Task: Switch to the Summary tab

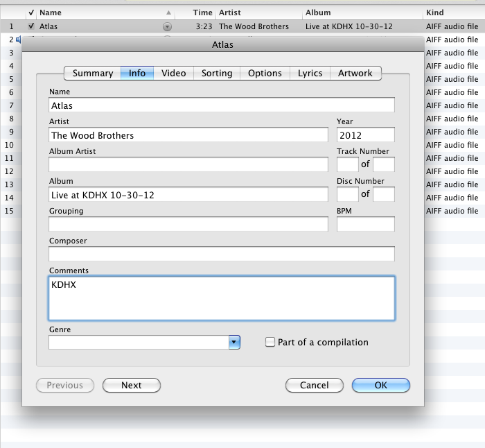Action: click(x=92, y=73)
